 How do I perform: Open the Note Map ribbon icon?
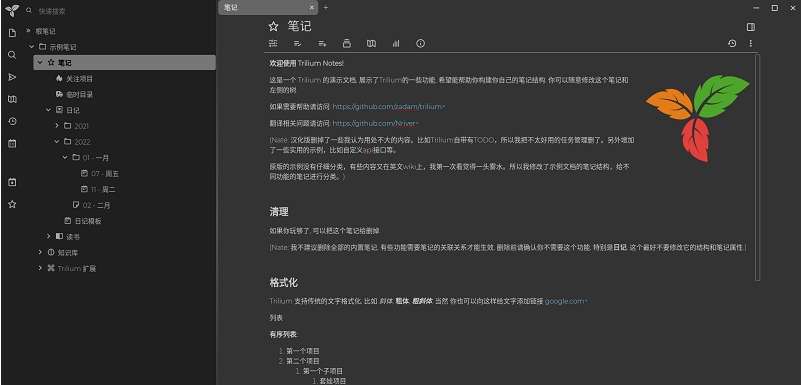(x=371, y=43)
